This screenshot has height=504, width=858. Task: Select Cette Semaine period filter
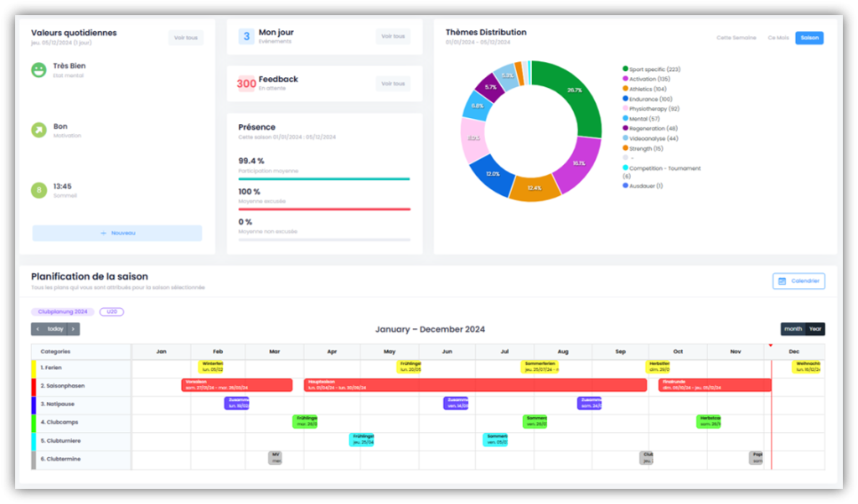[736, 38]
